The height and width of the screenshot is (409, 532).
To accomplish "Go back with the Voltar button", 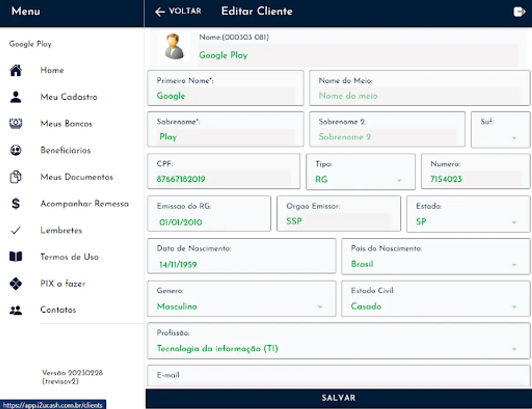I will click(178, 11).
